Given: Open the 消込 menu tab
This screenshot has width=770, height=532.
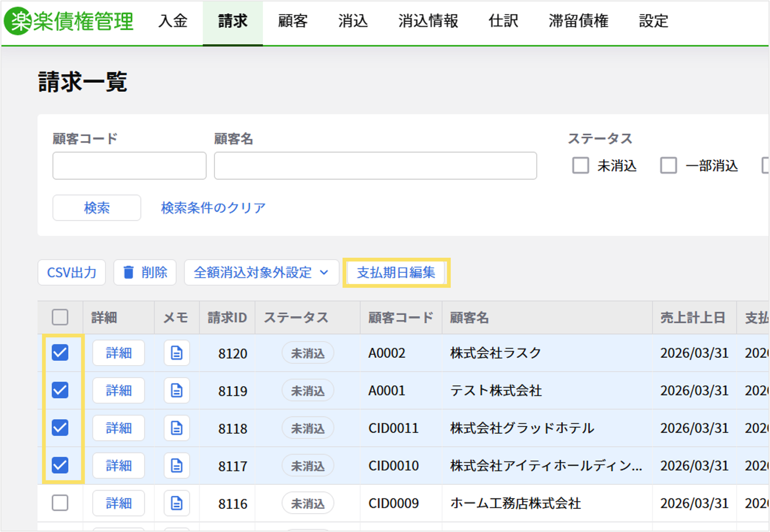Looking at the screenshot, I should [353, 21].
